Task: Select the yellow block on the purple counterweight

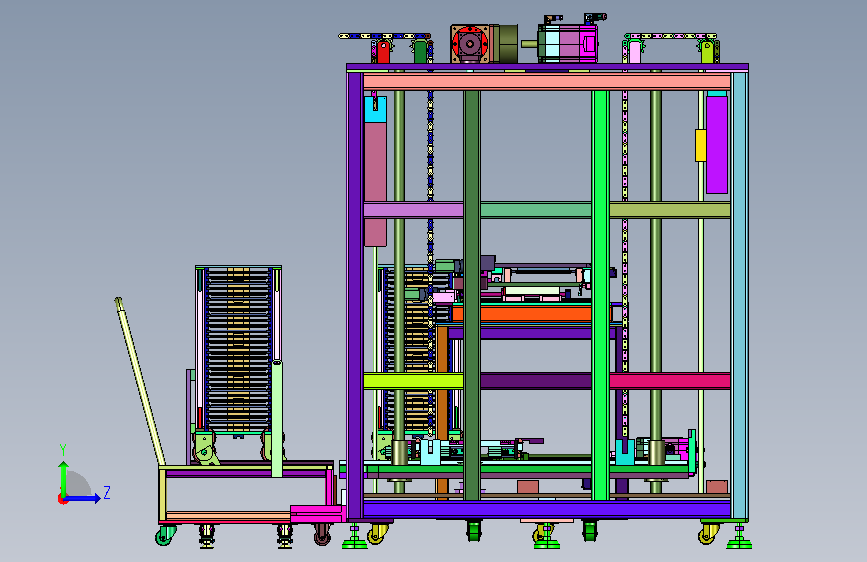Action: tap(701, 145)
